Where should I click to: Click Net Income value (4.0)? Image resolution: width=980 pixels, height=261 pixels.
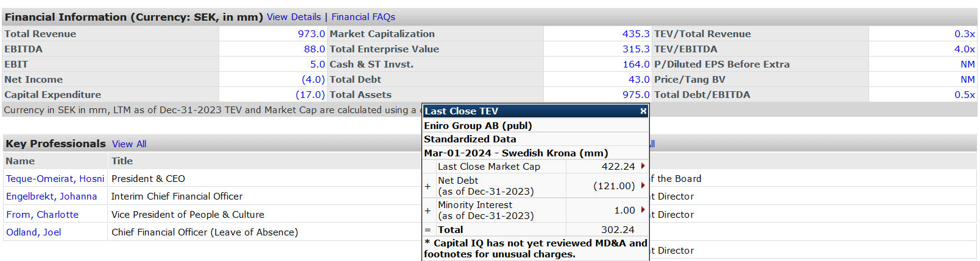point(313,80)
